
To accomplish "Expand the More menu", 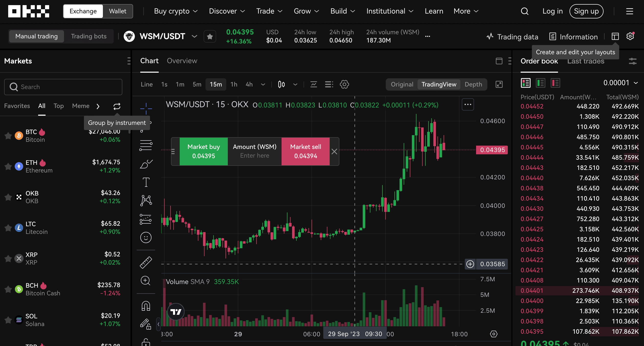I will point(466,11).
